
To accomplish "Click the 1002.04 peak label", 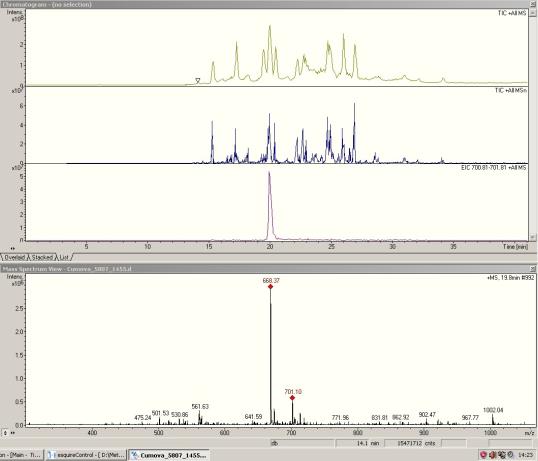I will point(493,410).
